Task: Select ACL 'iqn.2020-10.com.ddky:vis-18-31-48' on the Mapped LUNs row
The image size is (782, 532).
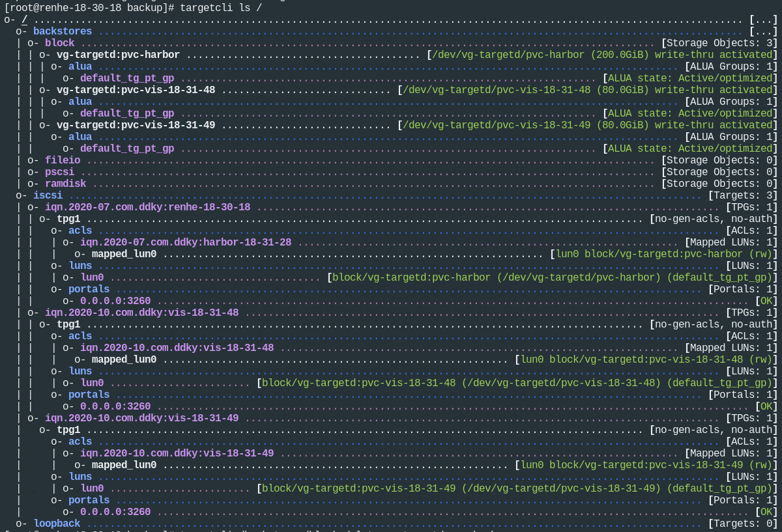Action: coord(177,348)
